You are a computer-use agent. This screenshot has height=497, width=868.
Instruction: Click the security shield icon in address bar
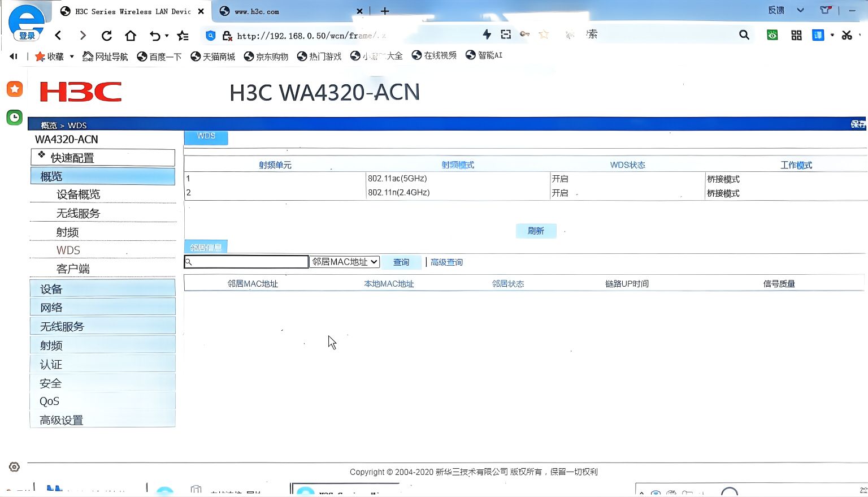click(x=210, y=36)
